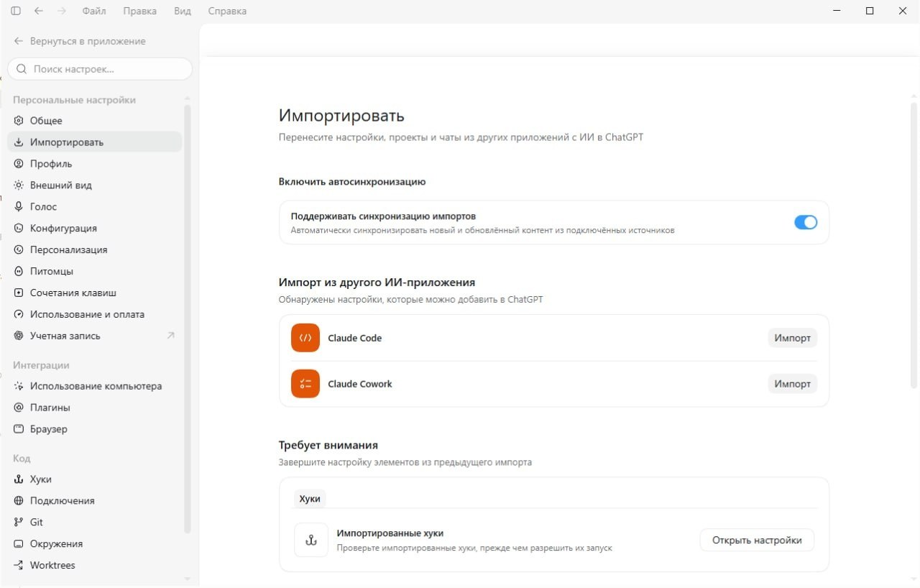
Task: Open the Общее settings gear icon
Action: (19, 121)
